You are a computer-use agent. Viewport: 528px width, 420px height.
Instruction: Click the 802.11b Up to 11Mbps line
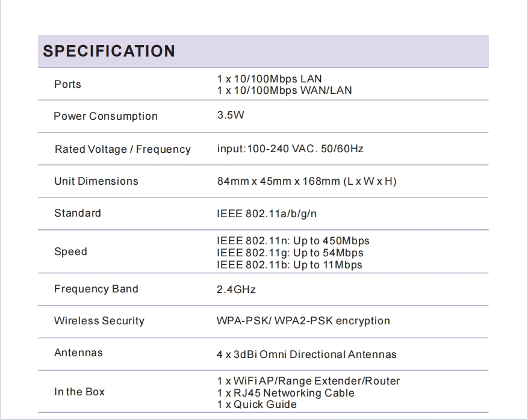[x=290, y=265]
